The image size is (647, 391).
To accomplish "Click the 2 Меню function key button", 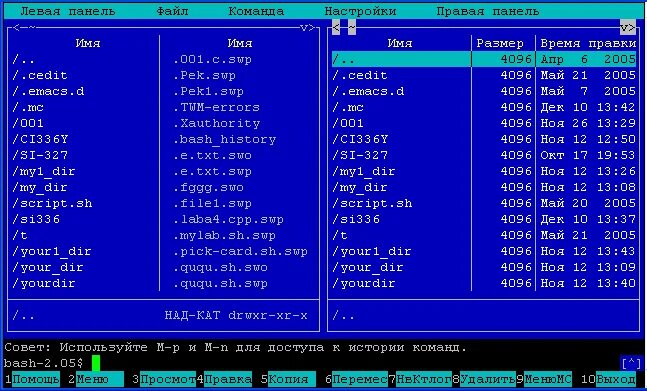I will pos(96,379).
